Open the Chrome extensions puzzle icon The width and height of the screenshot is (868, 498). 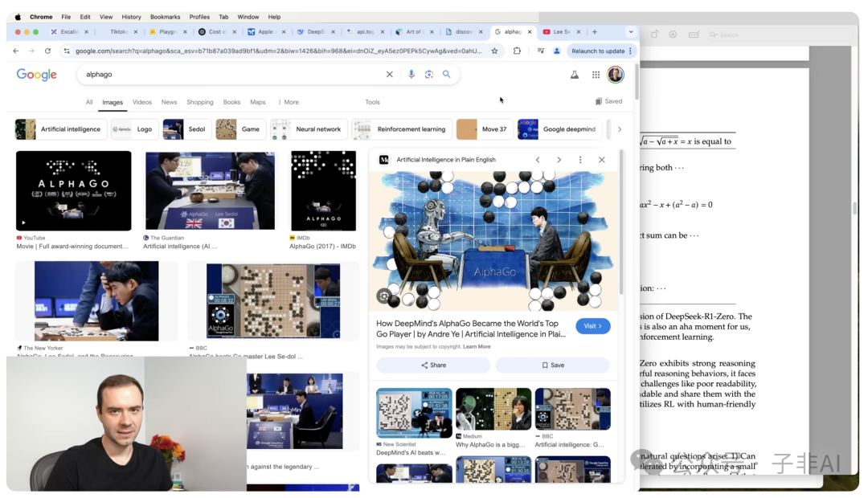point(517,51)
